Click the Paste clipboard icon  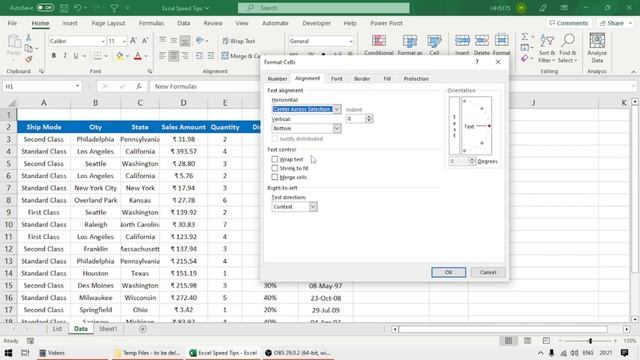(14, 42)
